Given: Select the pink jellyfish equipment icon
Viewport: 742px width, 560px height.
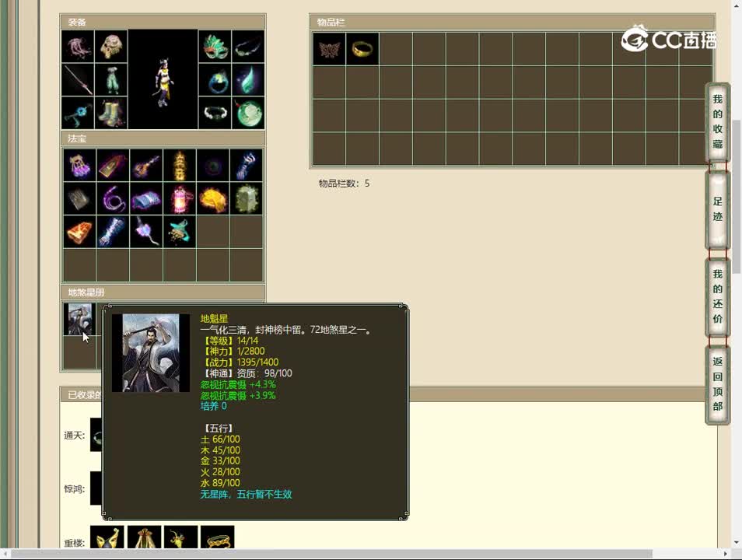Looking at the screenshot, I should tap(78, 47).
